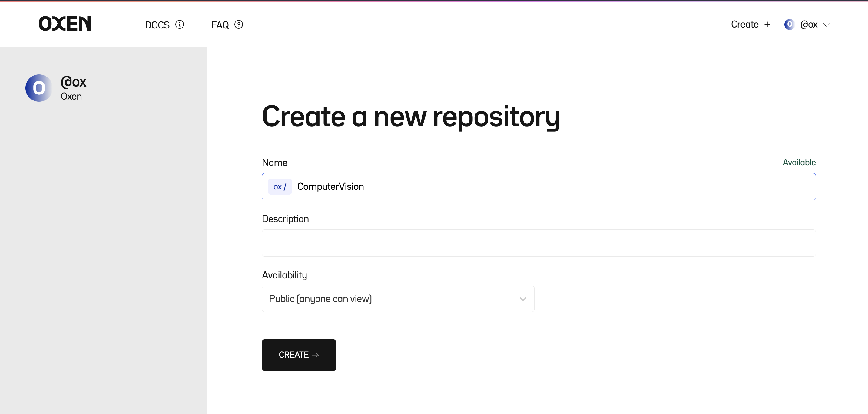Click the Oxen display name in sidebar
This screenshot has height=414, width=868.
click(x=71, y=97)
